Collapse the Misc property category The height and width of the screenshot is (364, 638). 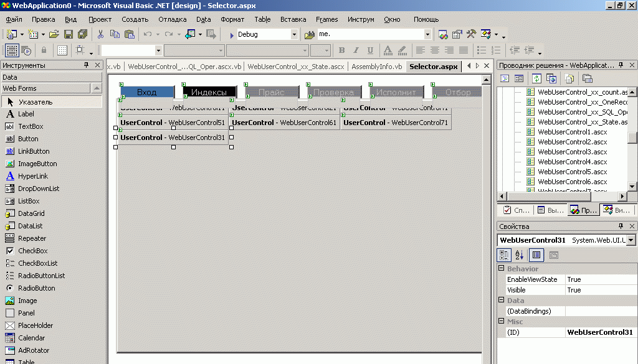coord(502,321)
